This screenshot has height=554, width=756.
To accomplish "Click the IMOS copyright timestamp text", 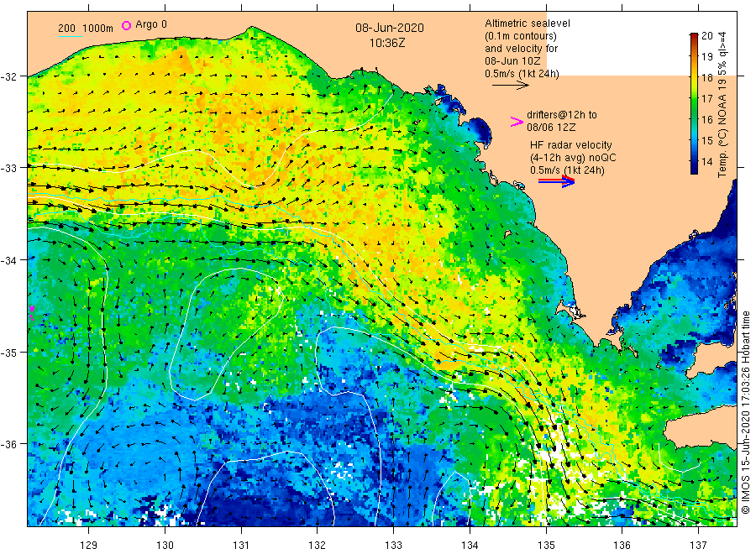I will [x=745, y=412].
